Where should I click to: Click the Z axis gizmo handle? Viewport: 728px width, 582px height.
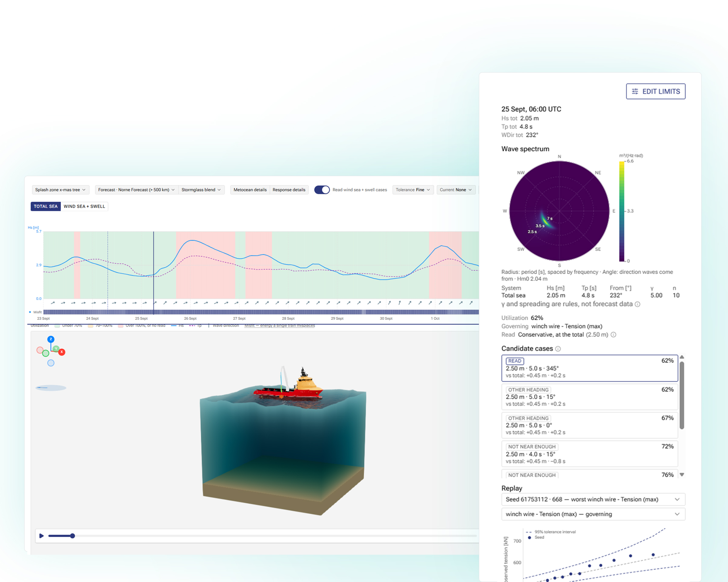pos(51,339)
